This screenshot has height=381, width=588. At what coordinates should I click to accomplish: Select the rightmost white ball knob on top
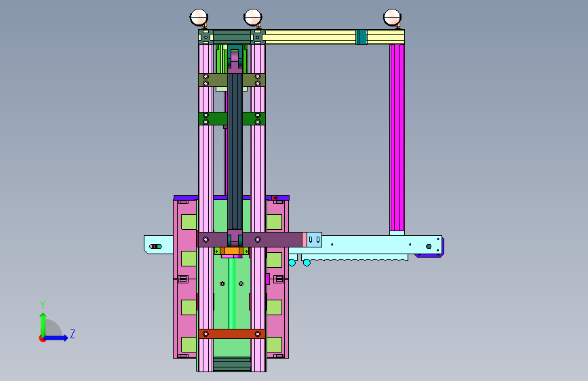pos(392,17)
